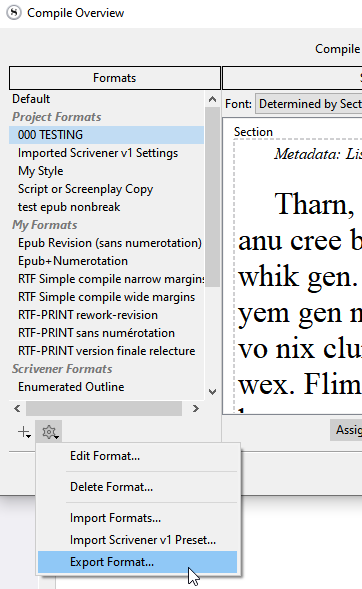Select RTF Simple compile narrow margins

coord(106,279)
